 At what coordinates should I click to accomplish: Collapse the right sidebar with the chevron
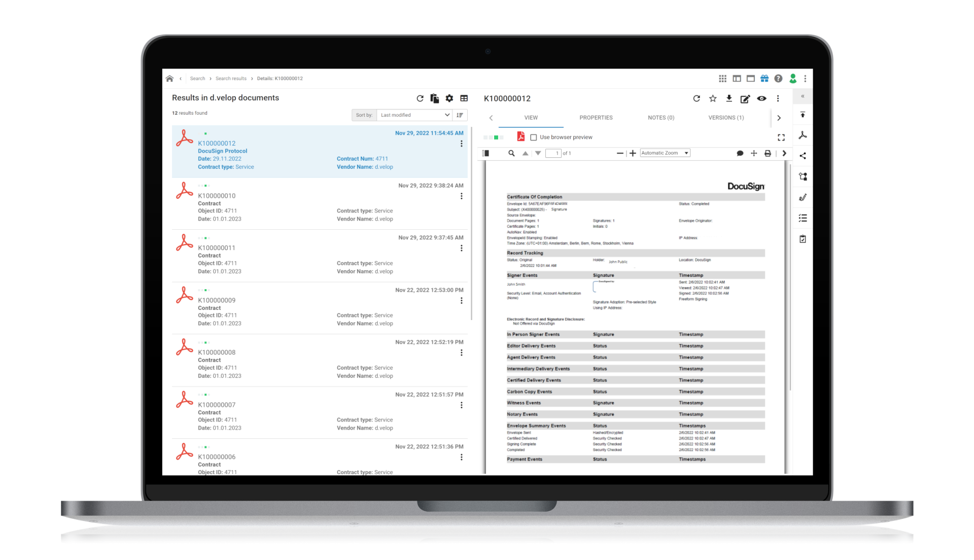pyautogui.click(x=802, y=96)
